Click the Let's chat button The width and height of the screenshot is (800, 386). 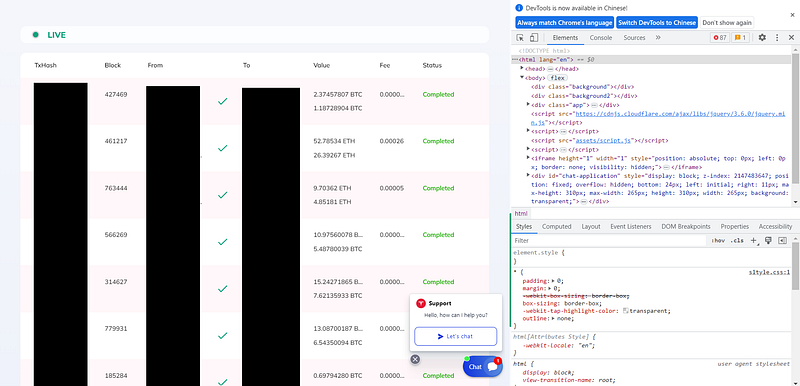[455, 337]
